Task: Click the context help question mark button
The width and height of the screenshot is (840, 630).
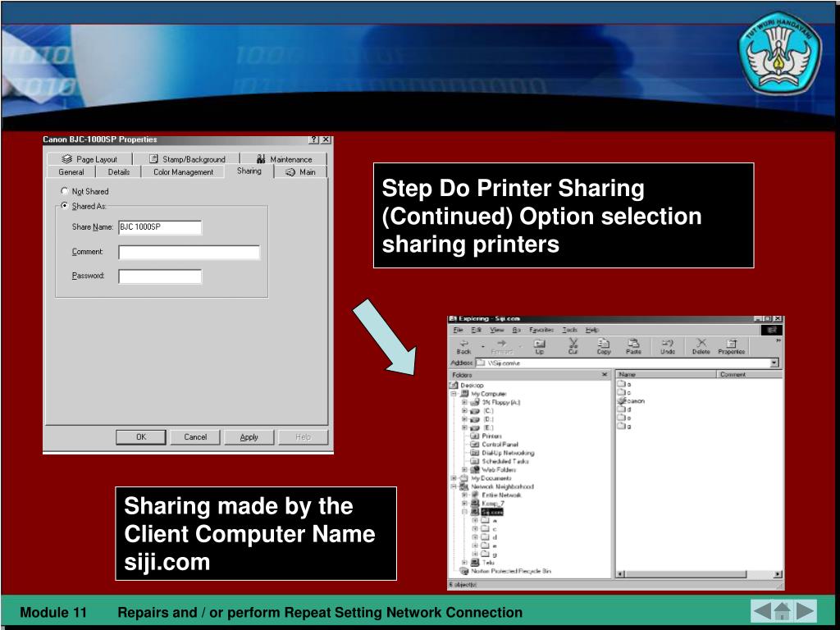Action: click(314, 139)
